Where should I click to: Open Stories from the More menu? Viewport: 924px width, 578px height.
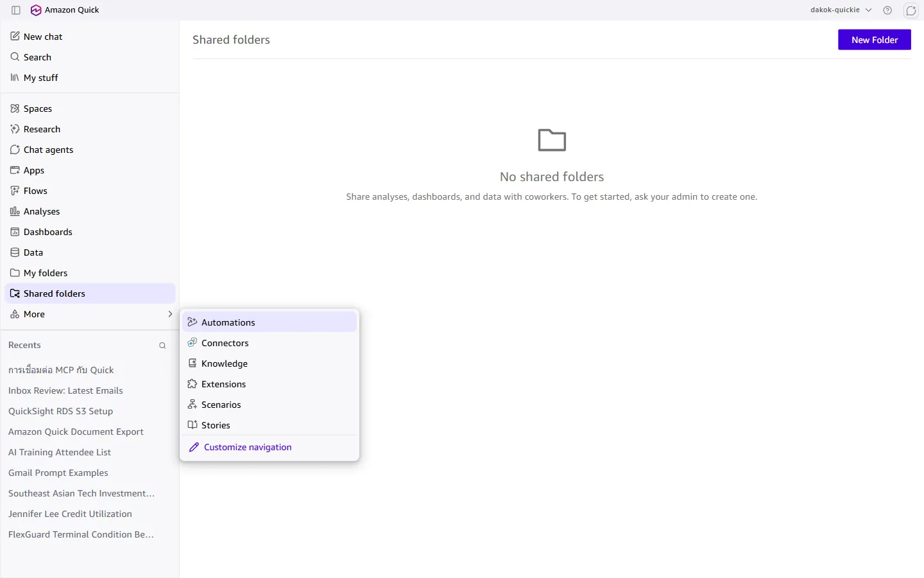[269, 425]
